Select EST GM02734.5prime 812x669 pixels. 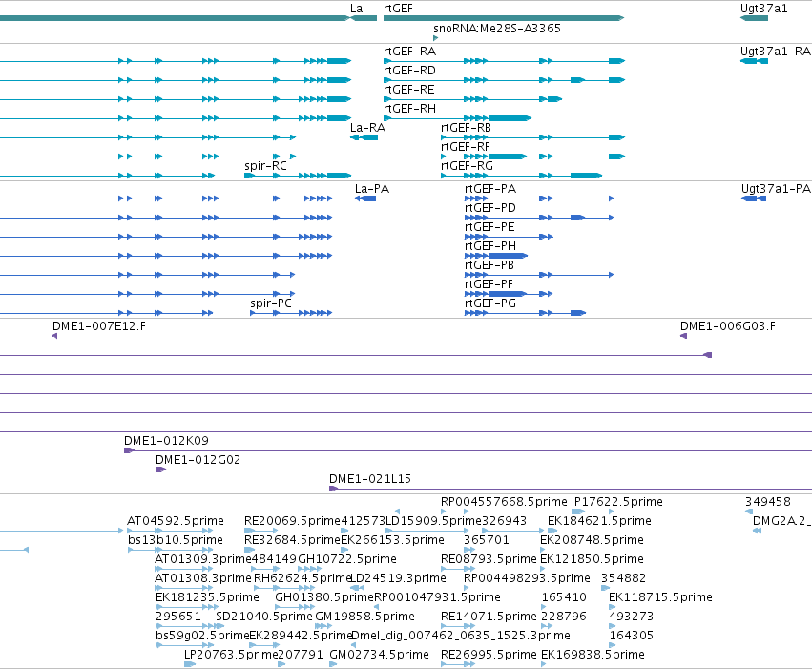[x=379, y=655]
